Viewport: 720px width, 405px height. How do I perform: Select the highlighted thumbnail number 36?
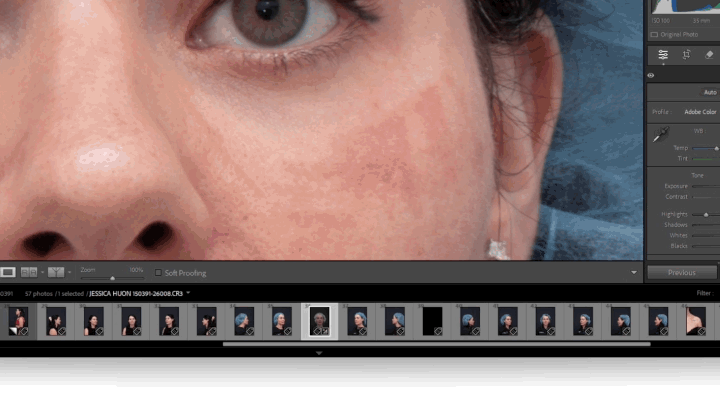[x=320, y=321]
